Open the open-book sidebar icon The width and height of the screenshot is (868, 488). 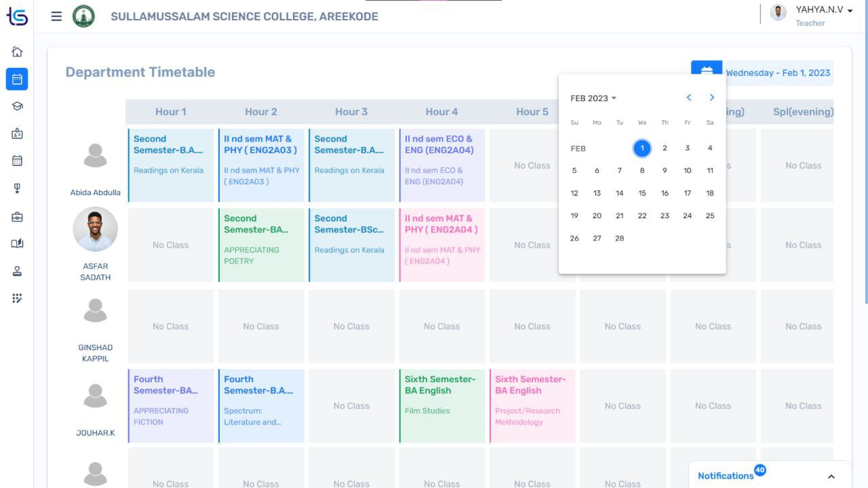click(17, 243)
